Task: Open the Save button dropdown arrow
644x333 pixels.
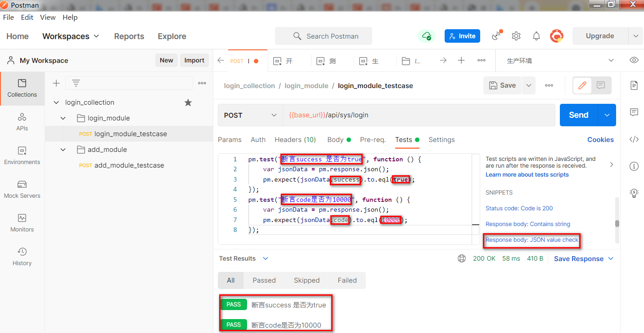Action: point(528,85)
